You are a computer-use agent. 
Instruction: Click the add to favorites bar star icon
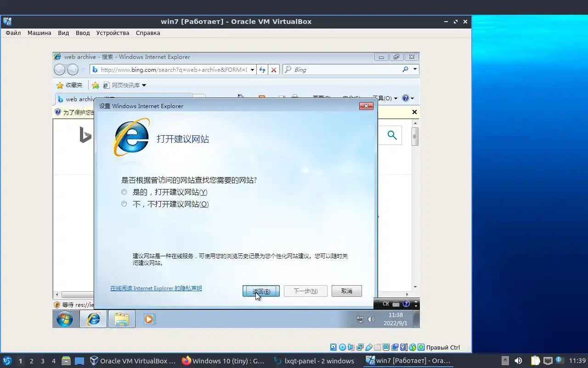tap(96, 85)
